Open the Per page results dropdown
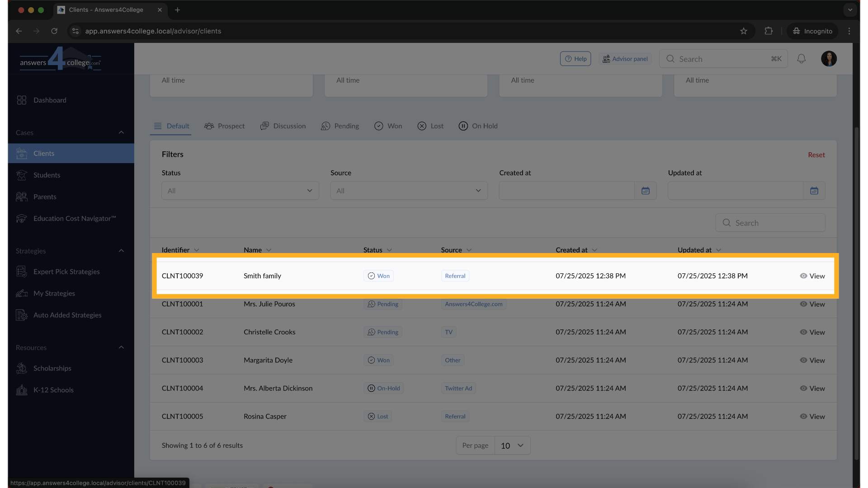The image size is (868, 488). pyautogui.click(x=512, y=445)
